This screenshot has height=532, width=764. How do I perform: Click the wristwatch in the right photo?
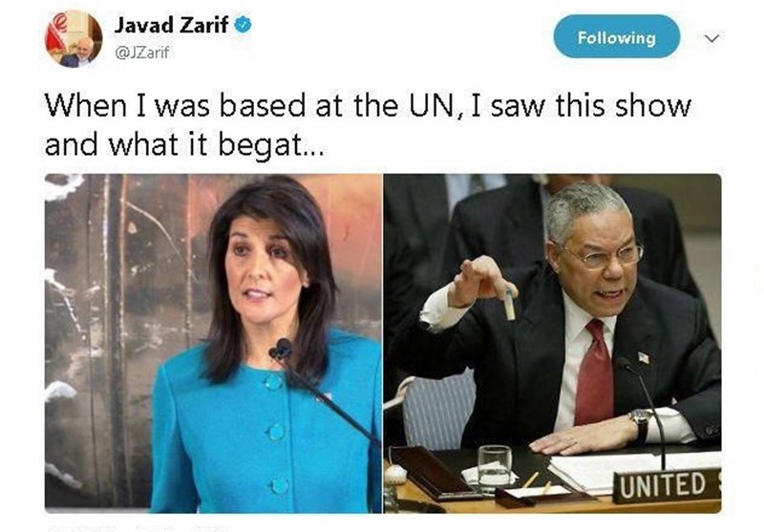[641, 422]
